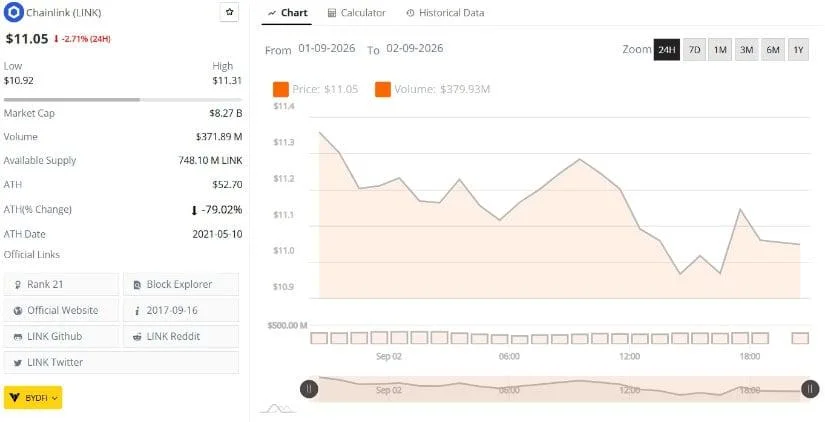This screenshot has width=825, height=422.
Task: Click the Official Links heading
Action: 32,255
